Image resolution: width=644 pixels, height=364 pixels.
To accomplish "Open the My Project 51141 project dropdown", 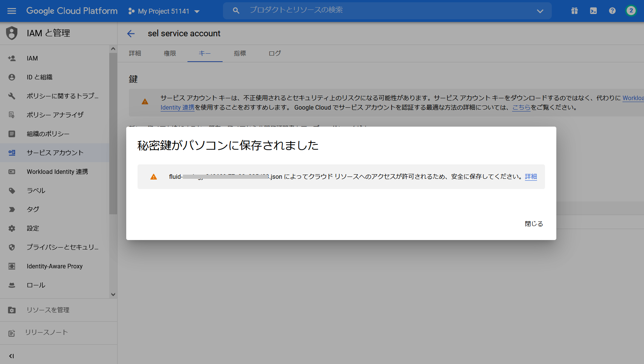I will pyautogui.click(x=164, y=11).
